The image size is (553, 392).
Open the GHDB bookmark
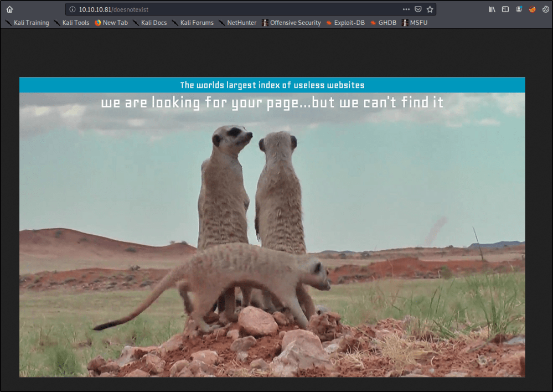click(384, 23)
